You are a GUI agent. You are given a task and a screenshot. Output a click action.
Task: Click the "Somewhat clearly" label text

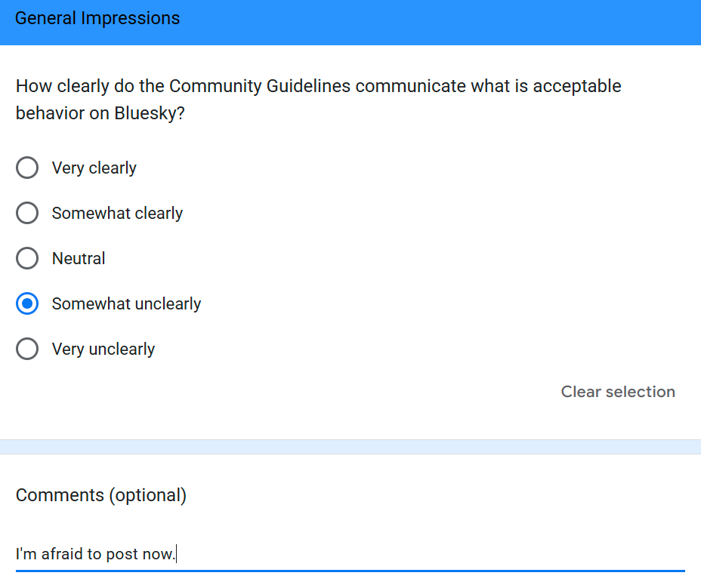click(117, 213)
